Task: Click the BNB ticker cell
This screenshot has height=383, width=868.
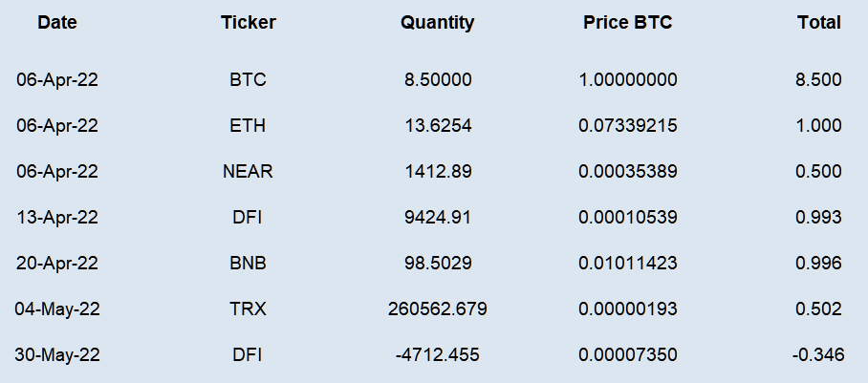Action: (248, 263)
